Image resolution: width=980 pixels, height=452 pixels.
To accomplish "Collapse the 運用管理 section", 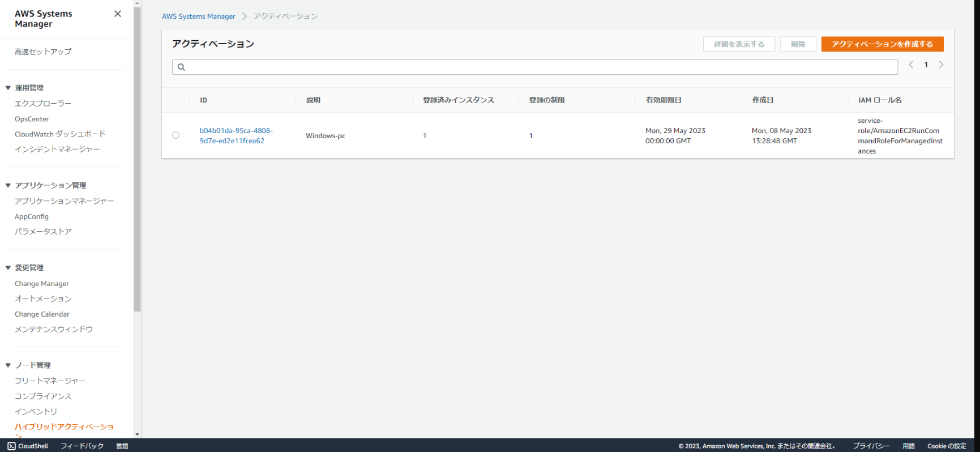I will pyautogui.click(x=8, y=88).
